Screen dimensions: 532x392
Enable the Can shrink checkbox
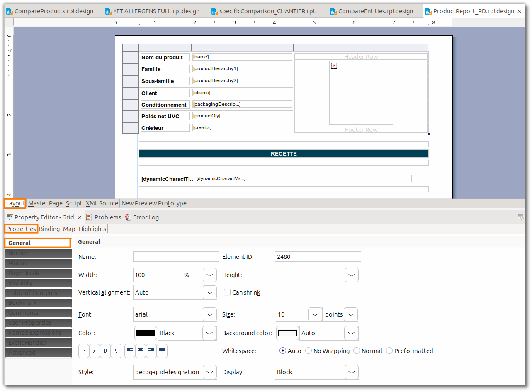click(x=227, y=292)
